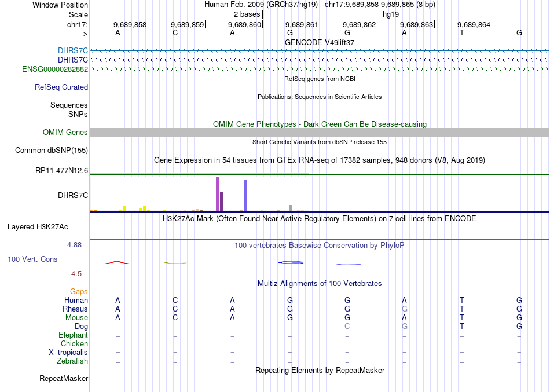
Task: Click the T base in top reference sequence row
Action: pyautogui.click(x=461, y=32)
